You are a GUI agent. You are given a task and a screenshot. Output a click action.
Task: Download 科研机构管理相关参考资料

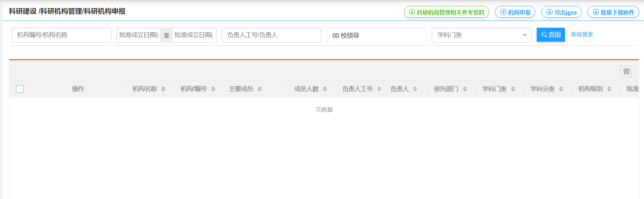click(x=446, y=12)
